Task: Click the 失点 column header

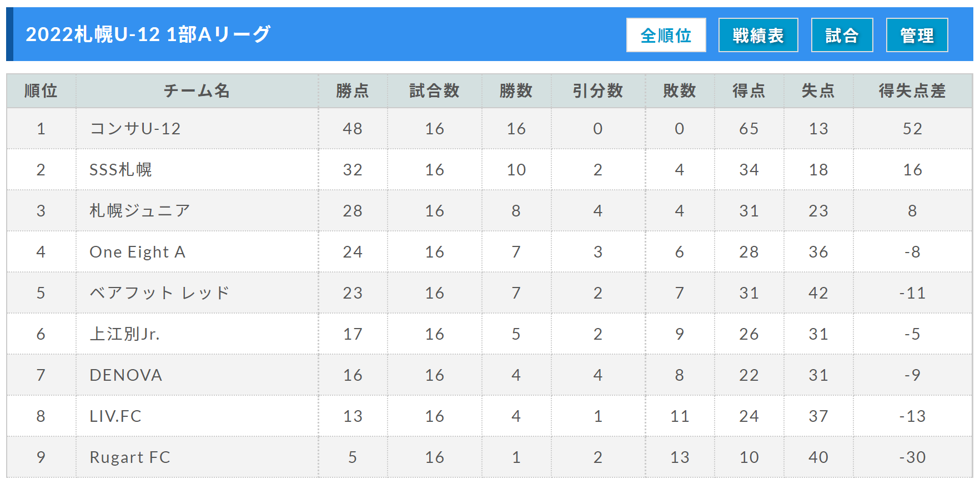Action: coord(818,90)
